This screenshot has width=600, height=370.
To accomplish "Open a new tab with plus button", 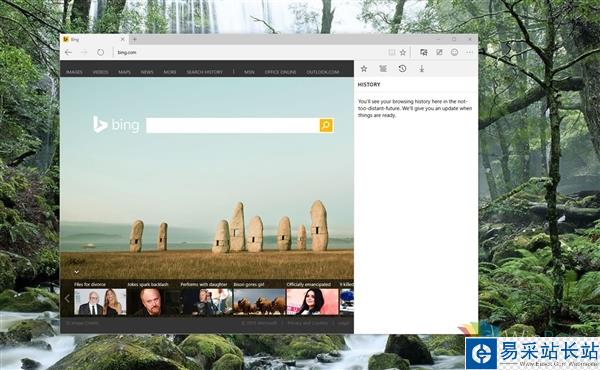I will (x=135, y=39).
